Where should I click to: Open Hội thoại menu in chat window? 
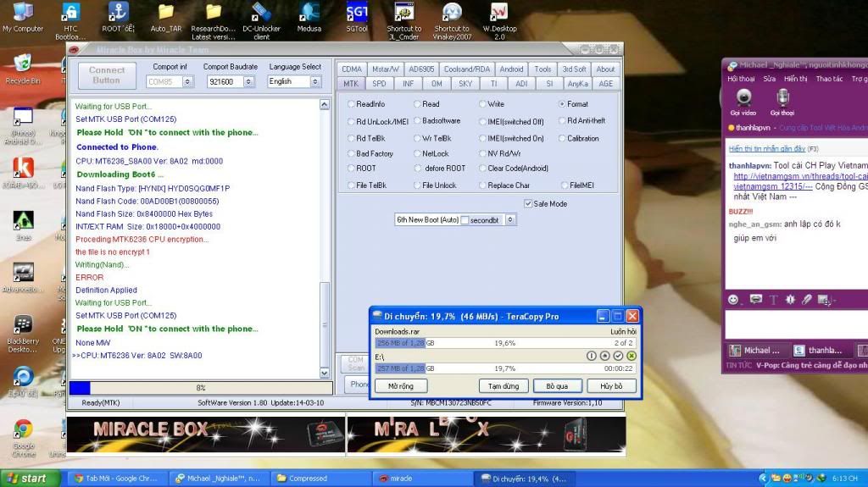coord(741,79)
